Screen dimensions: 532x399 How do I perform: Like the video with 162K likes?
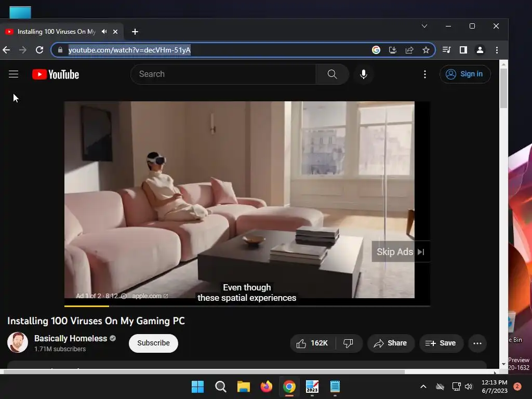[x=312, y=343]
